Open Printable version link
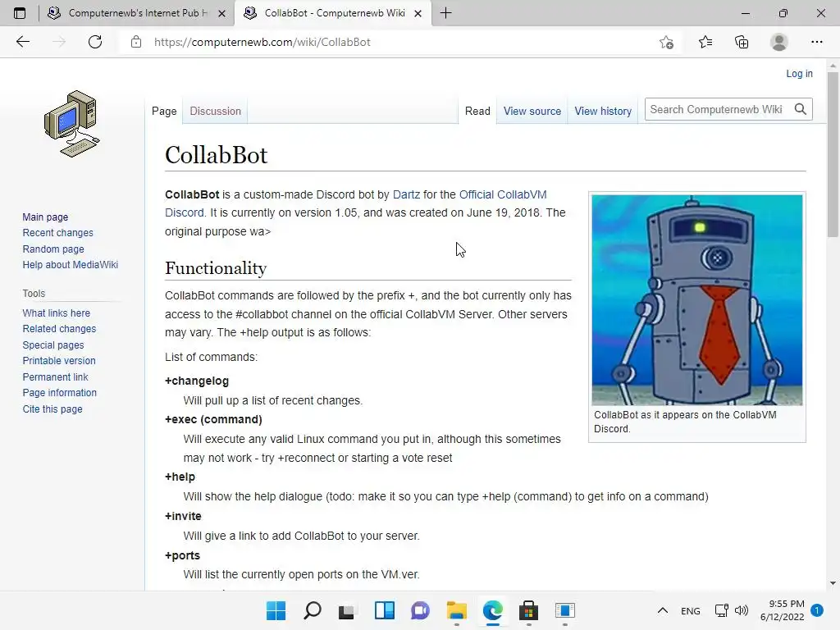Viewport: 840px width, 630px height. pyautogui.click(x=59, y=361)
